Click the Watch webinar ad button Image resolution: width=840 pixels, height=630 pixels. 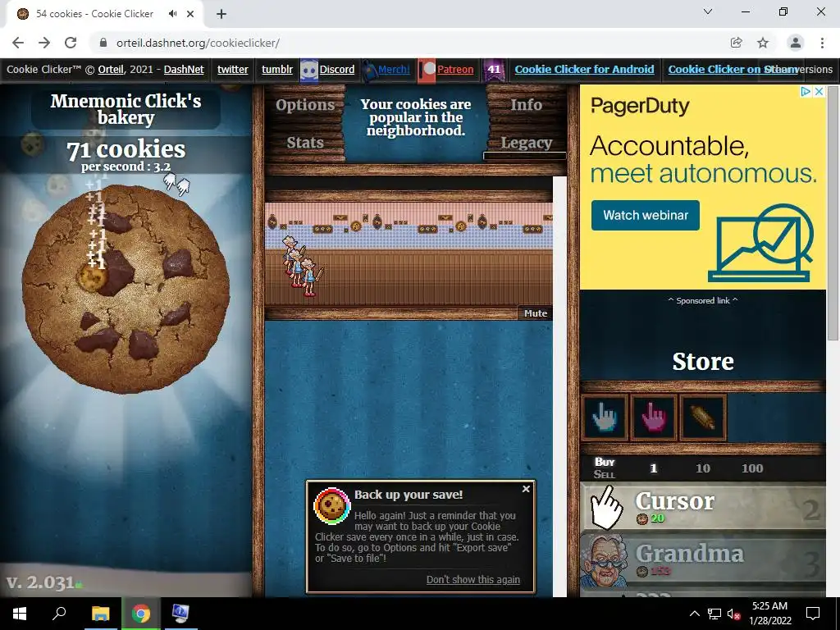(x=645, y=216)
